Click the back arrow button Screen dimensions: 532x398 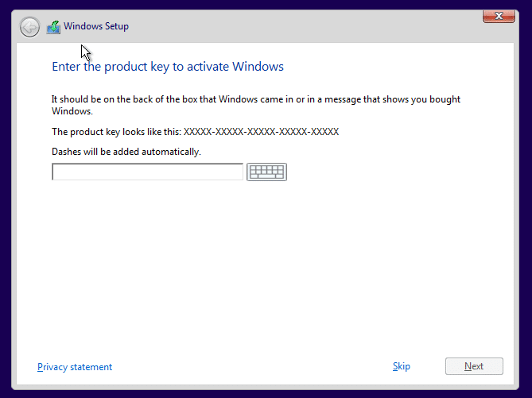point(29,27)
